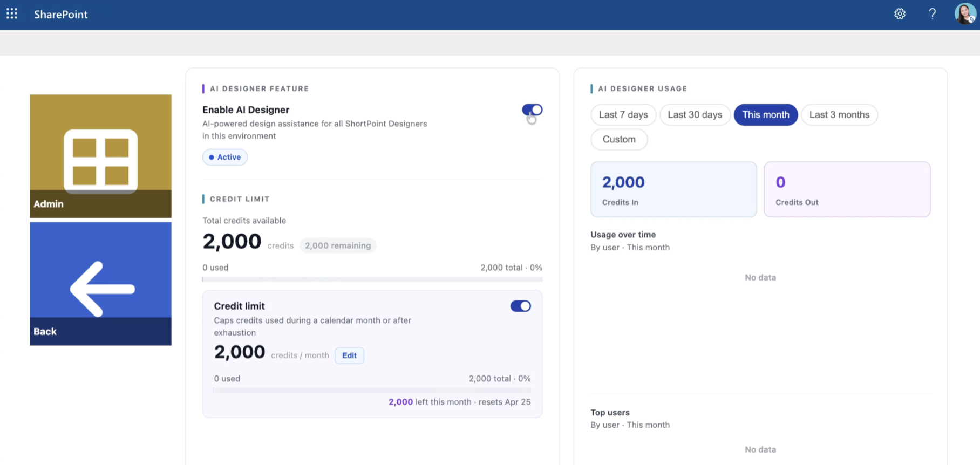This screenshot has height=465, width=980.
Task: Click the Enable AI Designer label
Action: 246,110
